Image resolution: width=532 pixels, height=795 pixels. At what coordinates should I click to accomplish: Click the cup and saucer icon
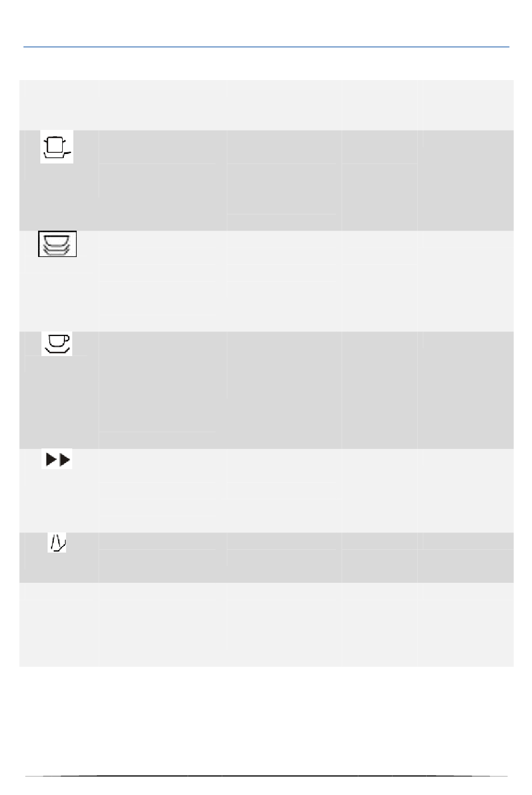(57, 344)
